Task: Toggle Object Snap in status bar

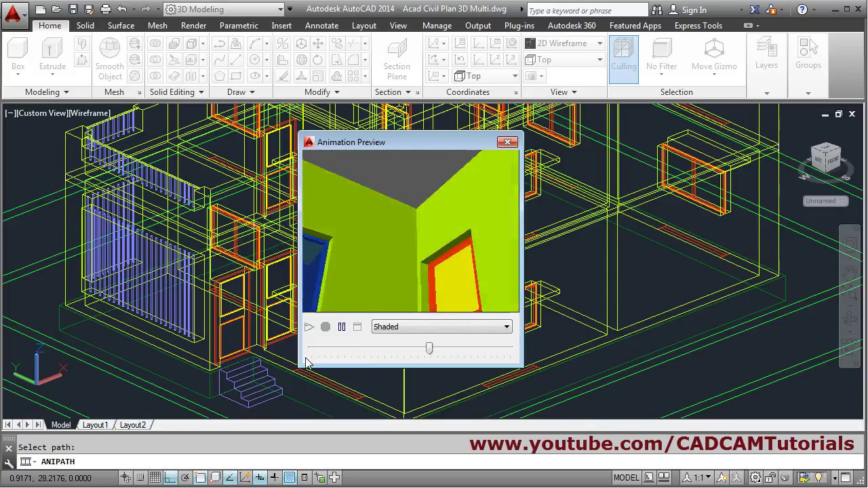Action: tap(200, 478)
